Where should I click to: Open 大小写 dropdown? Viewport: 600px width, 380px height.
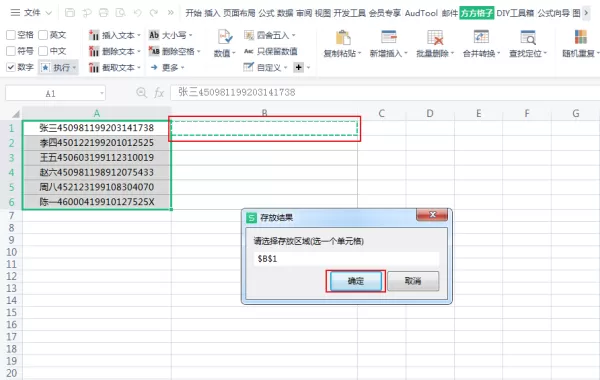(171, 35)
